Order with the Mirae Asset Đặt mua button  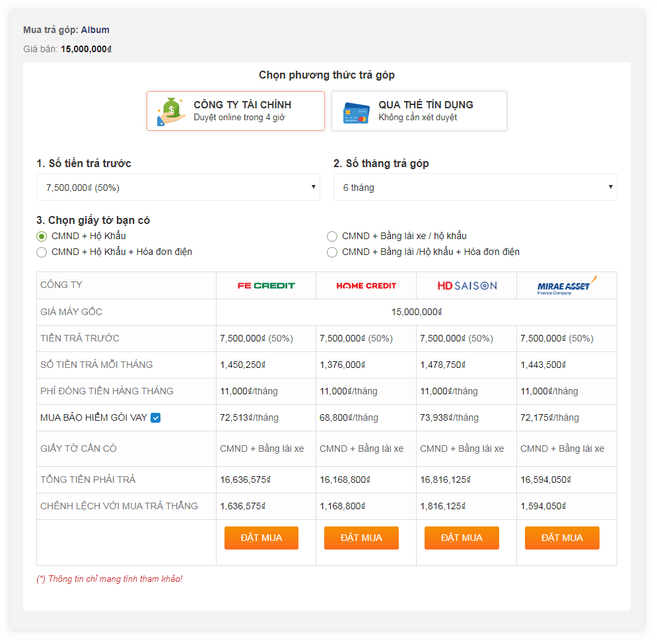[x=562, y=538]
